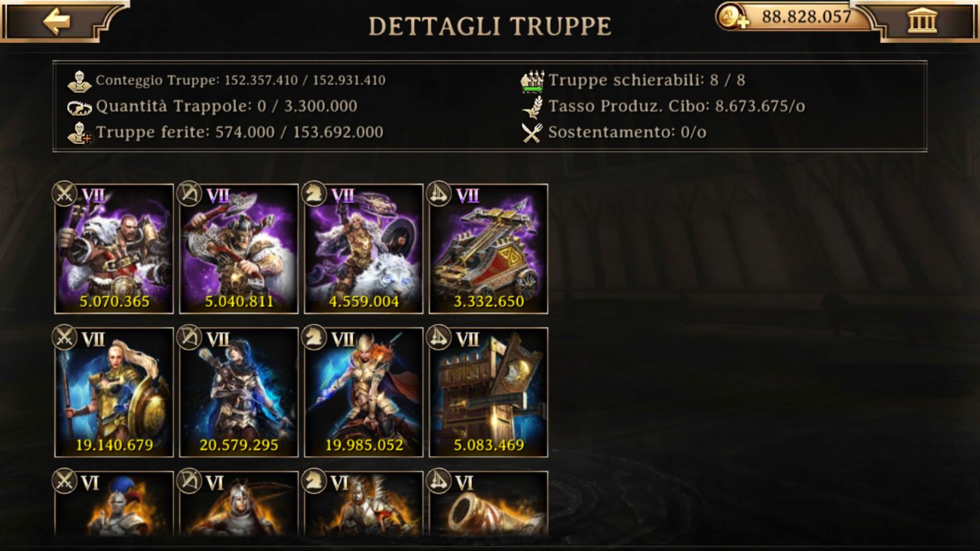Viewport: 980px width, 551px height.
Task: Click the tier VI cannon siege card
Action: tap(489, 504)
